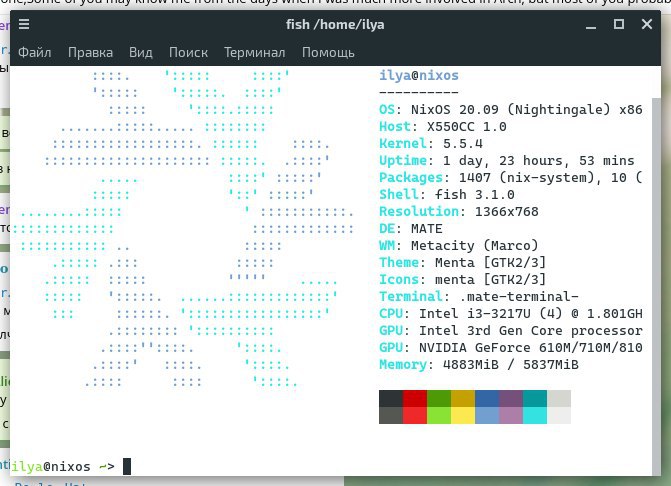The height and width of the screenshot is (486, 671).
Task: Click the Host line 'X550CC 1.0'
Action: 466,127
